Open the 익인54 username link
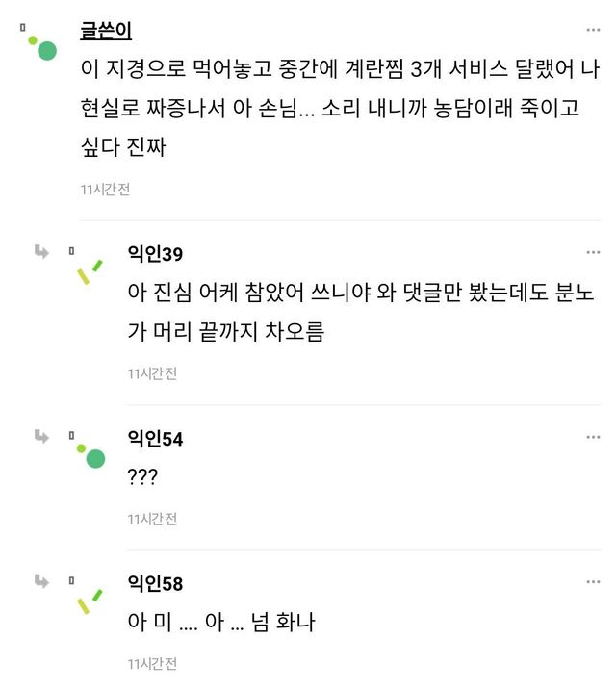The image size is (616, 690). [155, 439]
